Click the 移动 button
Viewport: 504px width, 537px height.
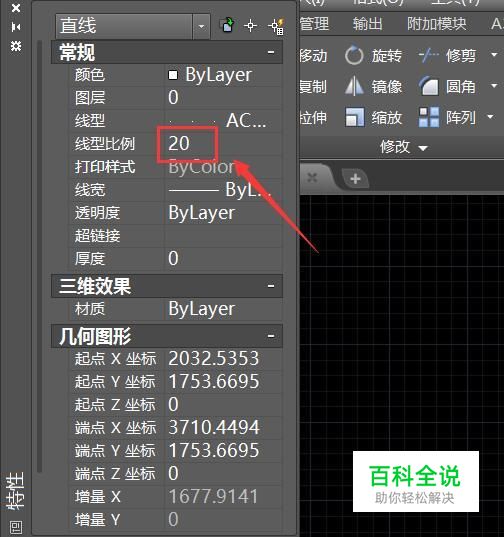point(313,55)
